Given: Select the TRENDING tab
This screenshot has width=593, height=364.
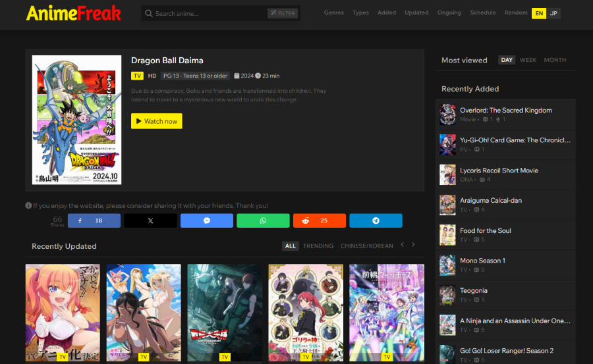Looking at the screenshot, I should (318, 246).
